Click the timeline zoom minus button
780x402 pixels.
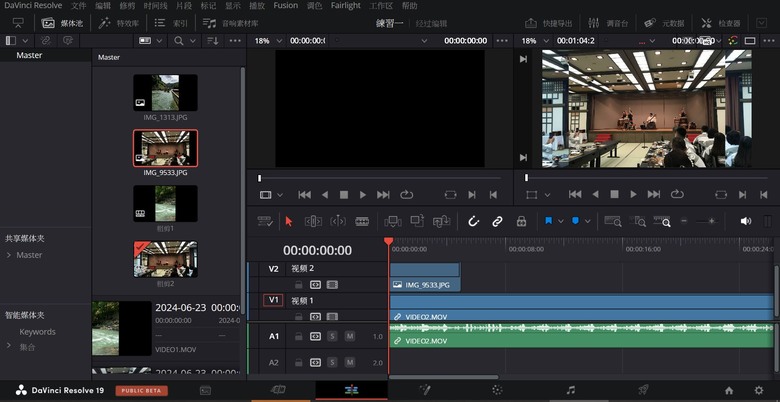(x=684, y=221)
